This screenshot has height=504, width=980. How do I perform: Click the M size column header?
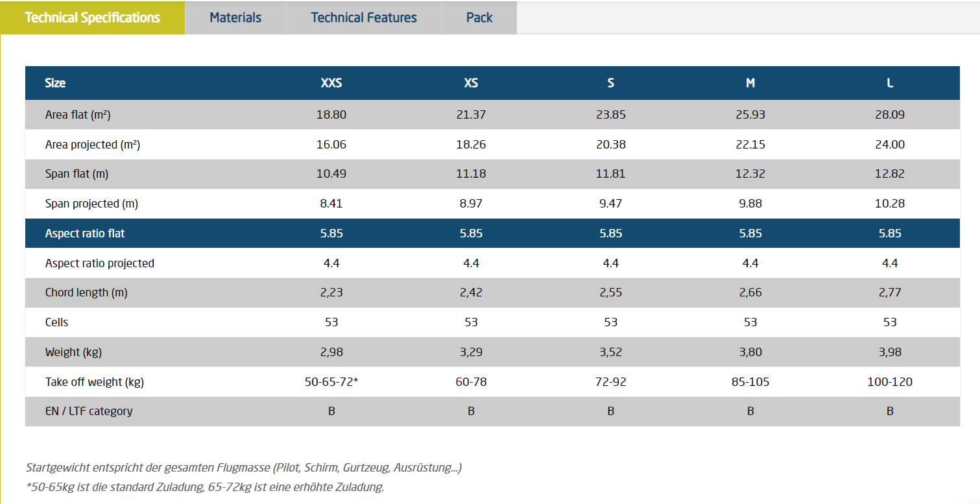[750, 83]
